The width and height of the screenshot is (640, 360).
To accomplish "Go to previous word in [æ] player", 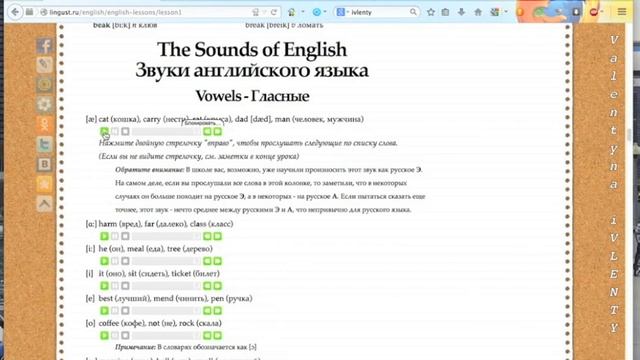I will tap(207, 131).
